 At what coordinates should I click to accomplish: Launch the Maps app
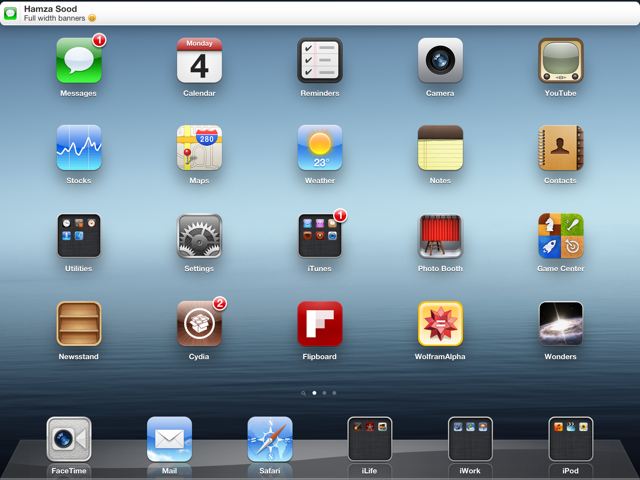(199, 148)
